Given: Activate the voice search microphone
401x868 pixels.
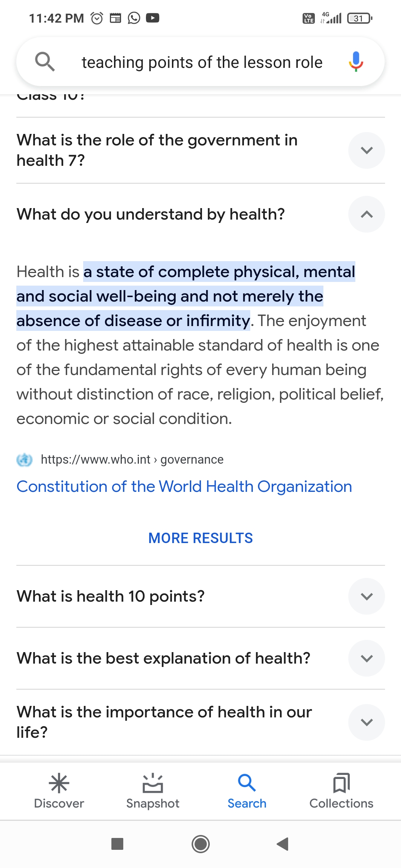Looking at the screenshot, I should (x=356, y=62).
